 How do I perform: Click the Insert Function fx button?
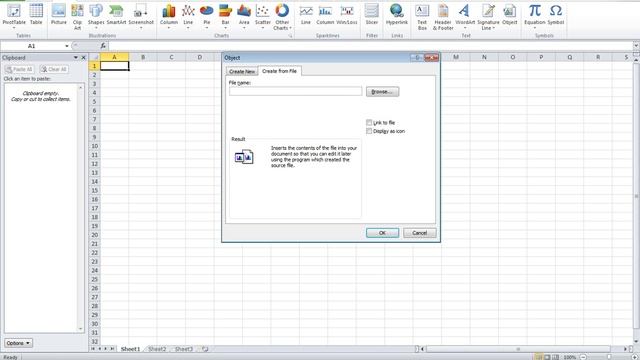point(103,46)
